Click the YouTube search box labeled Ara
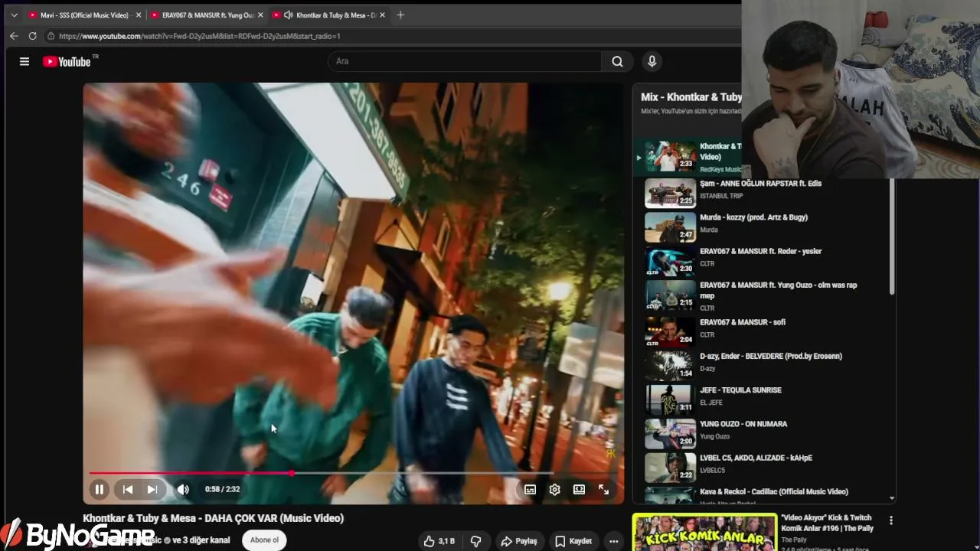980x551 pixels. [465, 61]
